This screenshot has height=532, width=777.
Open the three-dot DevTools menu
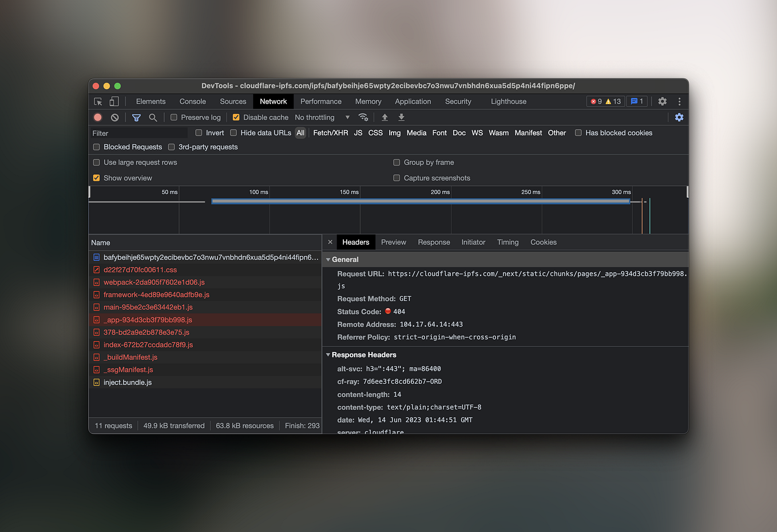(x=679, y=101)
